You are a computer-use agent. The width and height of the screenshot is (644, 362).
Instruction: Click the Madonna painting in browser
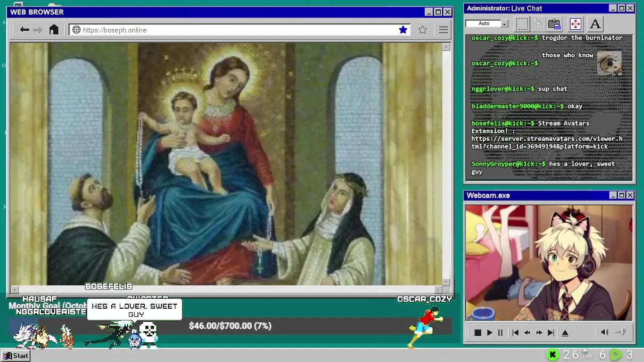coord(226,164)
